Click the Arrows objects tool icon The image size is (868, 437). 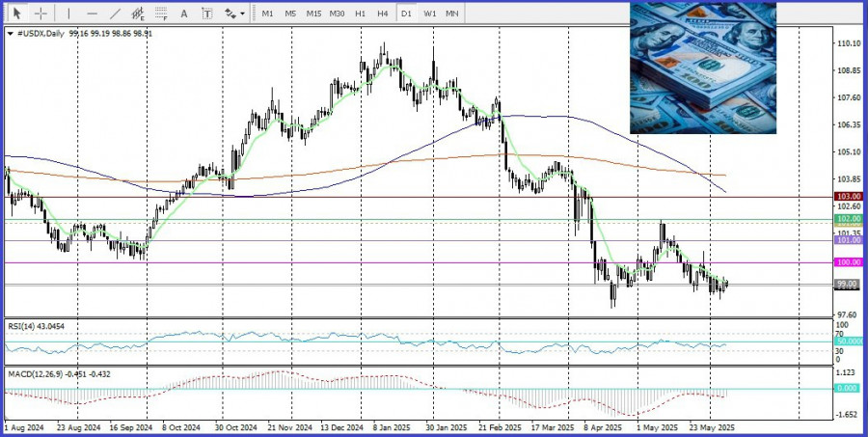(231, 14)
